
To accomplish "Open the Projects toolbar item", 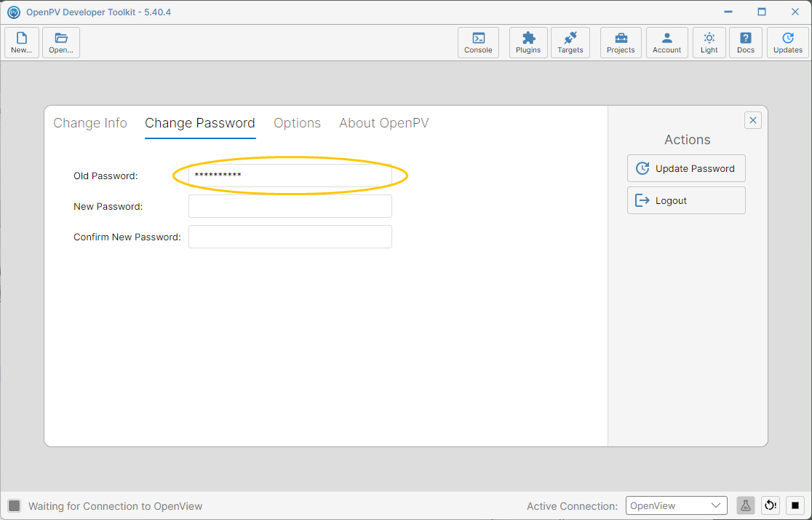I will click(621, 42).
